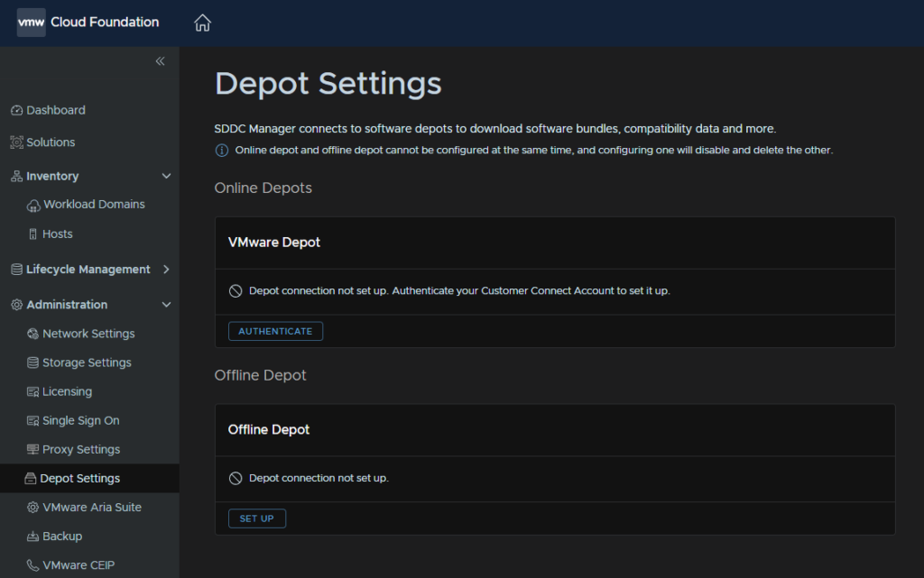Click the Solutions icon in the sidebar
This screenshot has height=578, width=924.
point(16,142)
